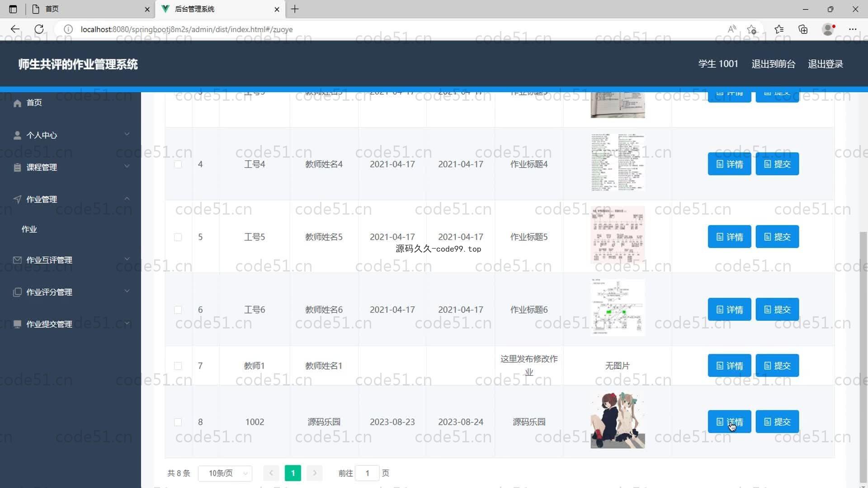Click 提交 button for row 7 教师1
This screenshot has width=868, height=488.
(777, 366)
